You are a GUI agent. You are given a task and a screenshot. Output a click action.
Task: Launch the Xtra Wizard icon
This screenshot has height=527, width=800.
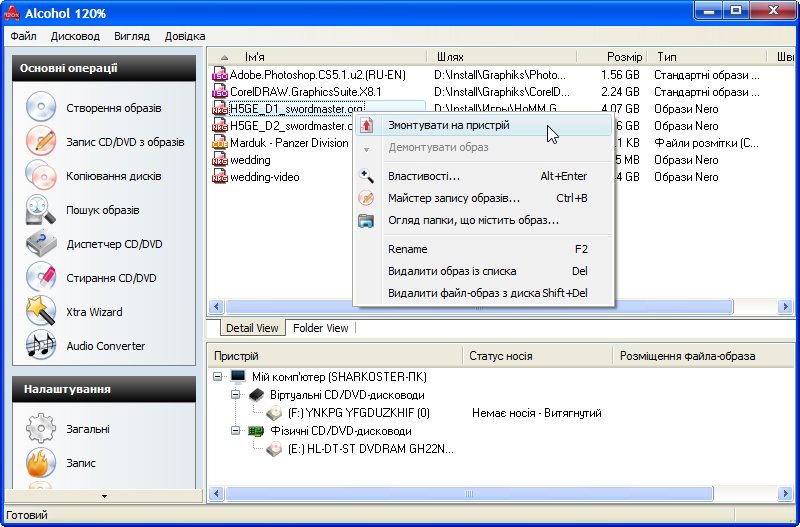tap(41, 311)
